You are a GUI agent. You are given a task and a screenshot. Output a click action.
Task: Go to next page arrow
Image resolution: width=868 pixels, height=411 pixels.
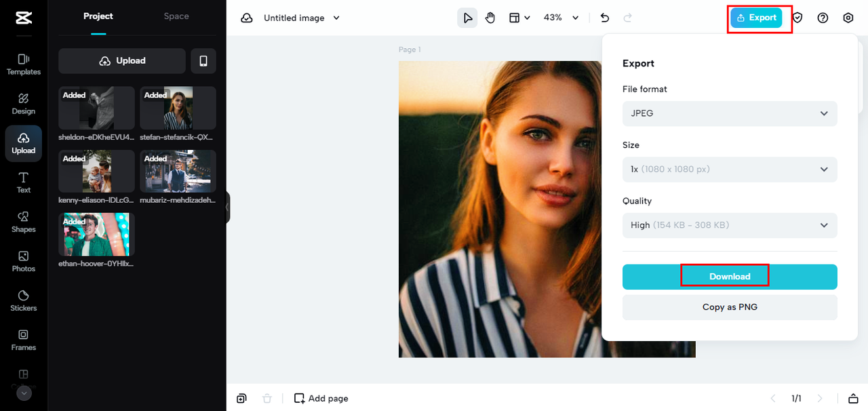coord(820,398)
